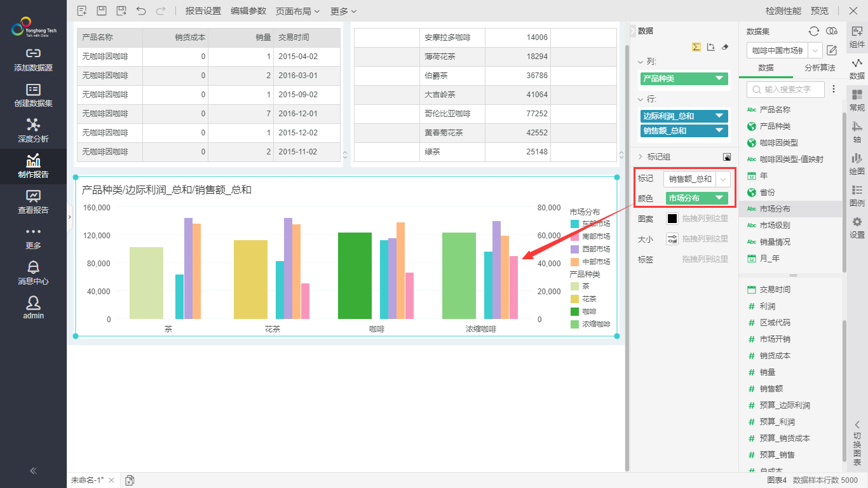Click the 报告设置 button

203,11
